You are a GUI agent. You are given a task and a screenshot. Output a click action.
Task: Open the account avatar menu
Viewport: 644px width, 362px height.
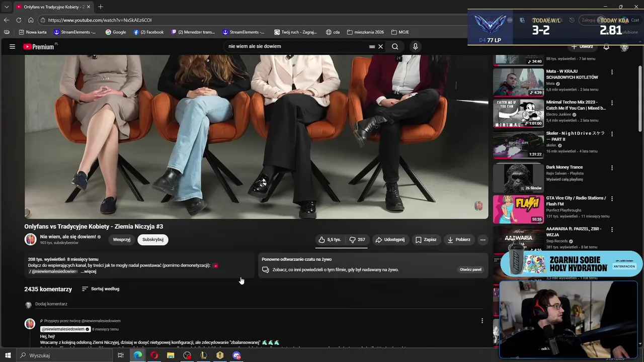[624, 47]
